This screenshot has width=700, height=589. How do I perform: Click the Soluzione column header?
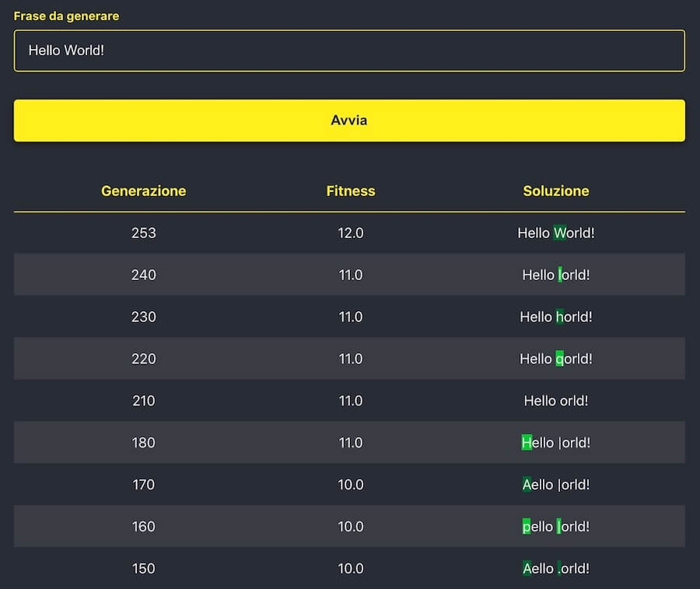pyautogui.click(x=556, y=191)
